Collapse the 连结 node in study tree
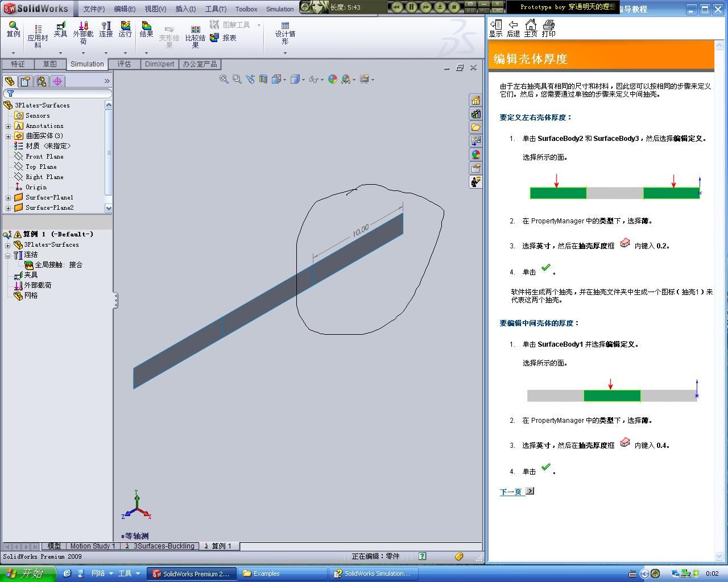 8,256
